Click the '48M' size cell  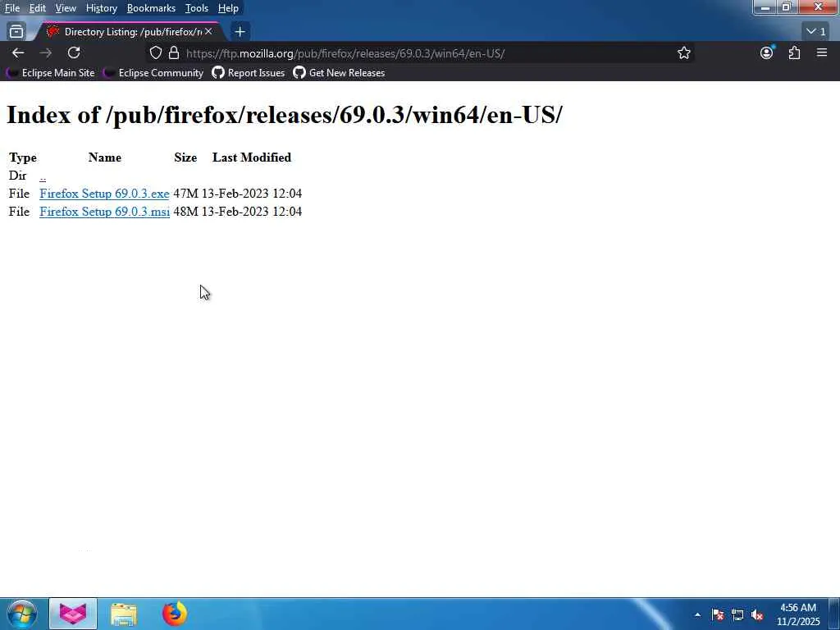(x=186, y=212)
